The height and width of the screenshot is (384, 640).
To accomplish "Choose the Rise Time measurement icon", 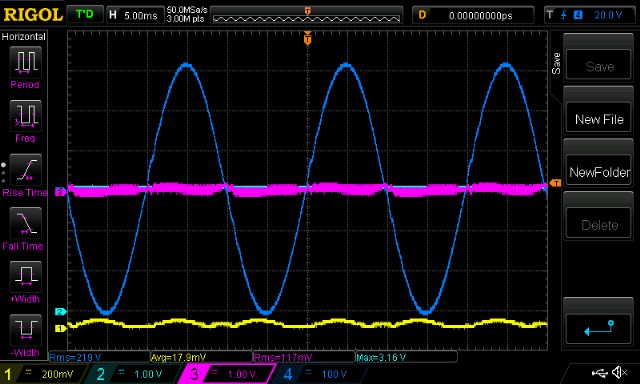I will [x=25, y=170].
